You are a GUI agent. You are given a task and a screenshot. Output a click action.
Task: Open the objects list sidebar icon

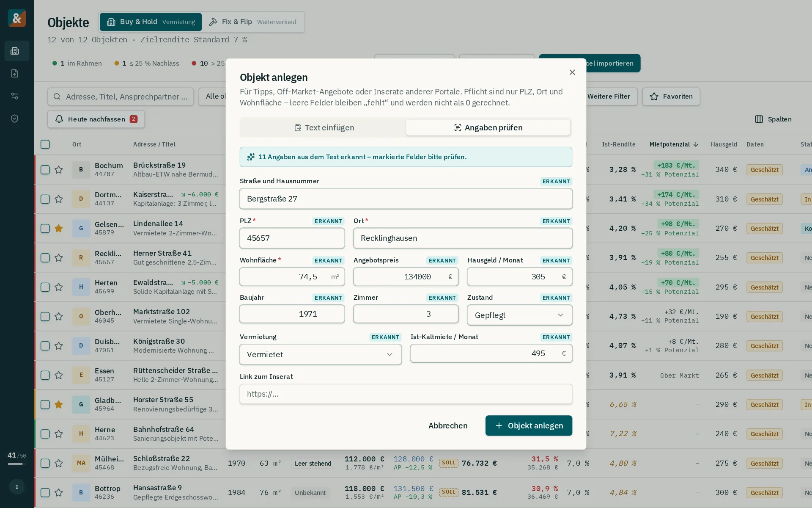(15, 51)
